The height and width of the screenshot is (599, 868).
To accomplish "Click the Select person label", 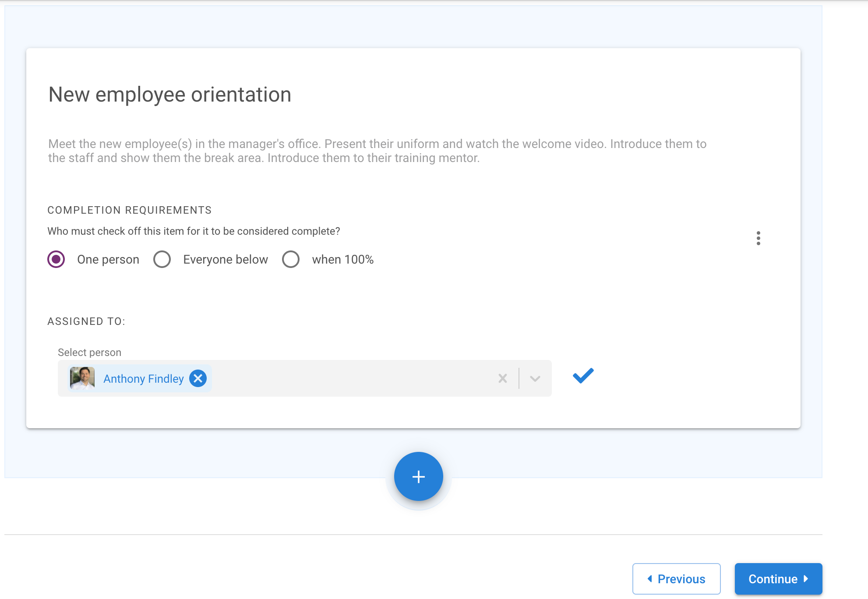I will pyautogui.click(x=89, y=352).
